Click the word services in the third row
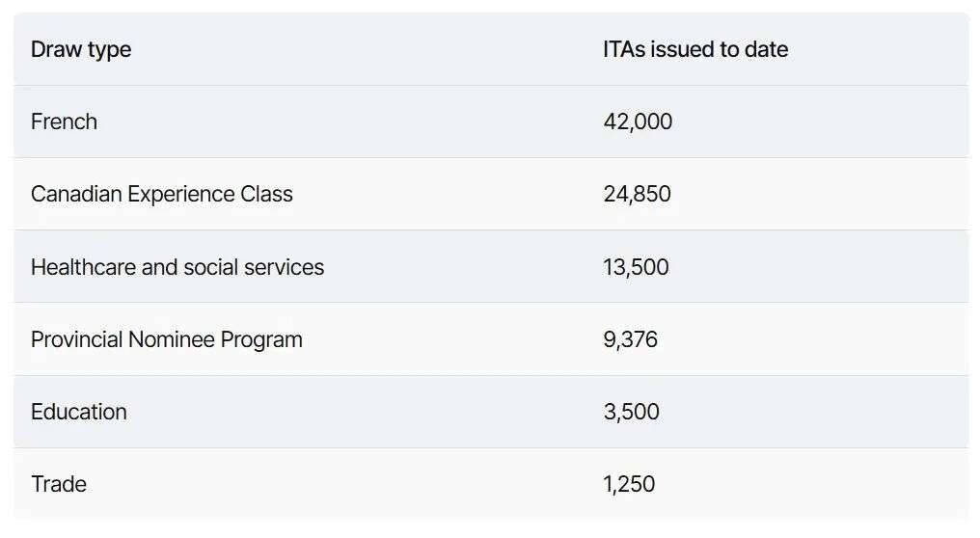The height and width of the screenshot is (538, 980). pos(286,267)
